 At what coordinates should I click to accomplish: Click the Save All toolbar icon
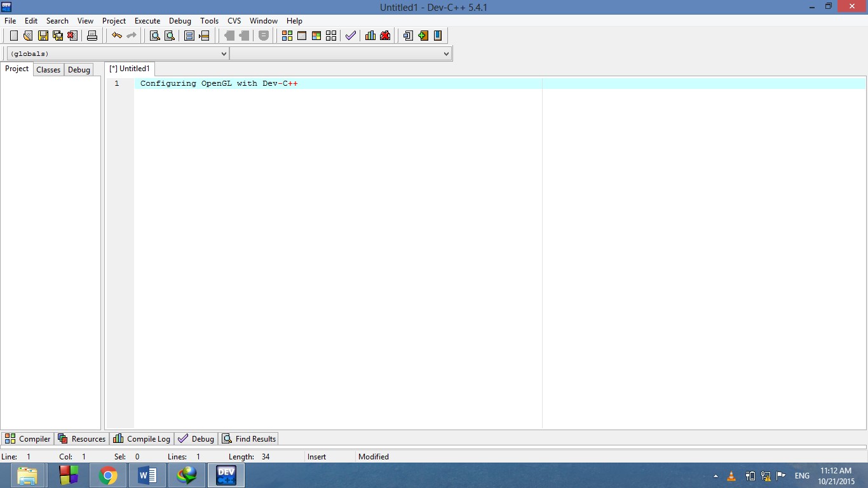tap(57, 36)
